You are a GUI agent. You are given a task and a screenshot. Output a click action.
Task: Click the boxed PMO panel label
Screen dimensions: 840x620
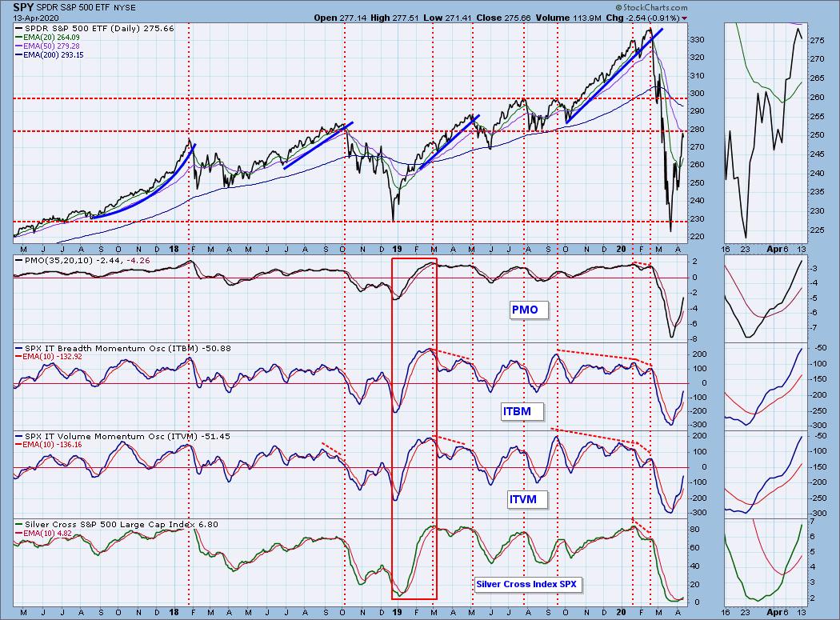(x=529, y=310)
